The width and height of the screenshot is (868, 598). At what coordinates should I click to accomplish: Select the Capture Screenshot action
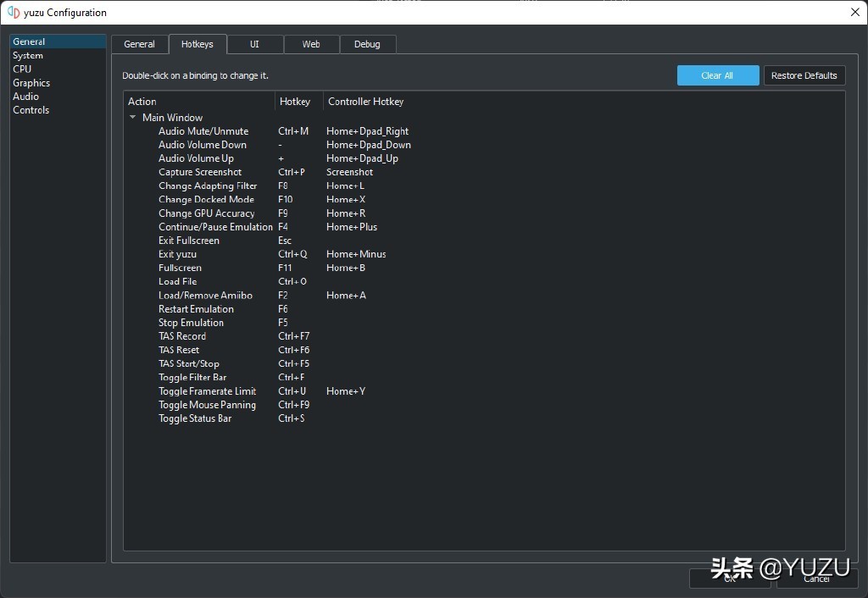[200, 172]
